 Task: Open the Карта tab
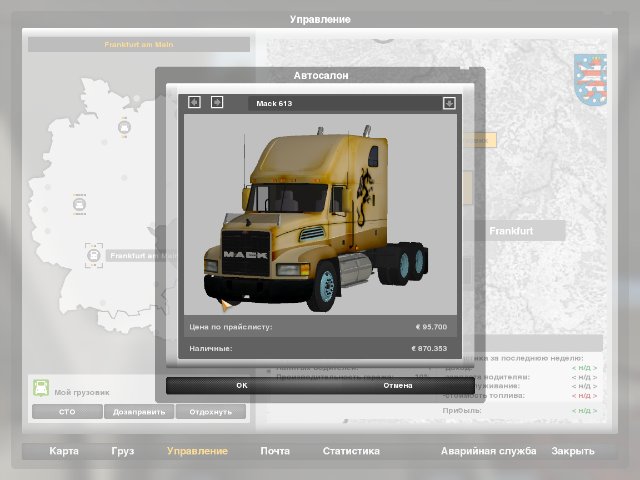coord(64,451)
